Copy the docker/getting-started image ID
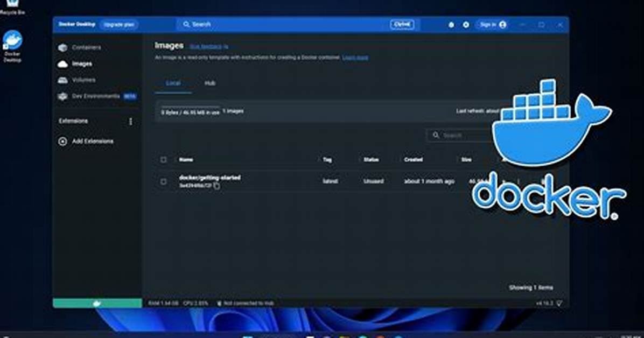Screen dimensions: 644x338 pyautogui.click(x=216, y=186)
